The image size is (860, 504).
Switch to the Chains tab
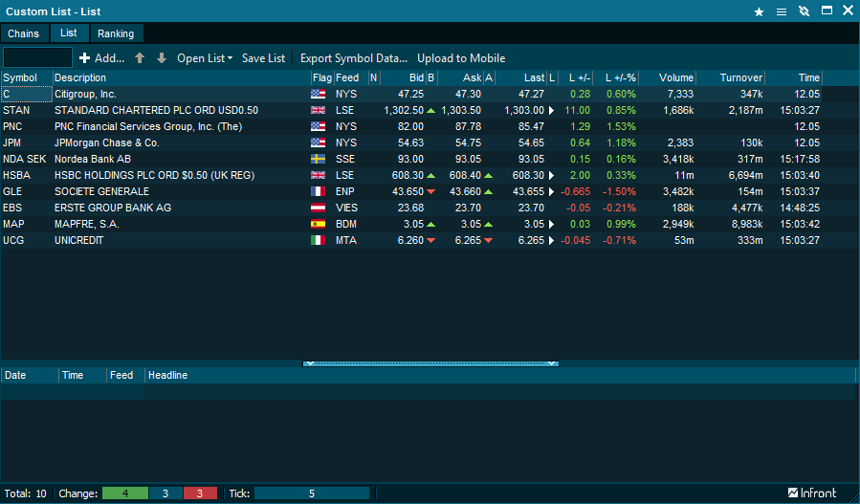[24, 33]
